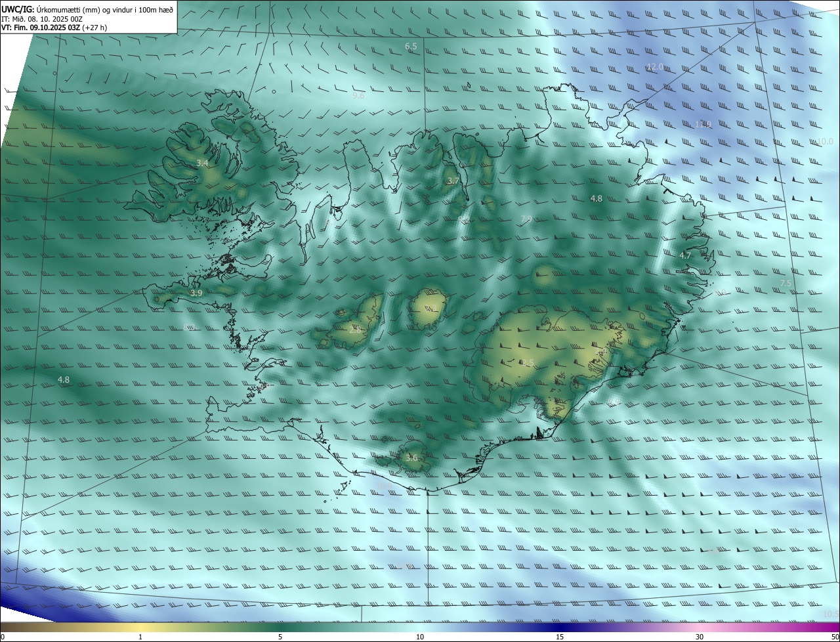Viewport: 840px width, 642px height.
Task: Click the 12.0 value label over the ocean
Action: (655, 67)
